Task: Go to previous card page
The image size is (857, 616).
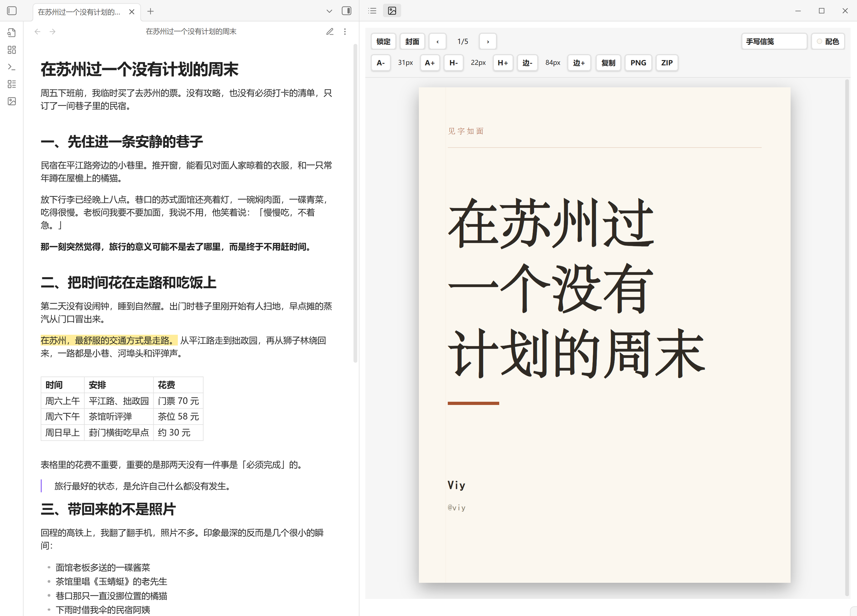Action: coord(437,41)
